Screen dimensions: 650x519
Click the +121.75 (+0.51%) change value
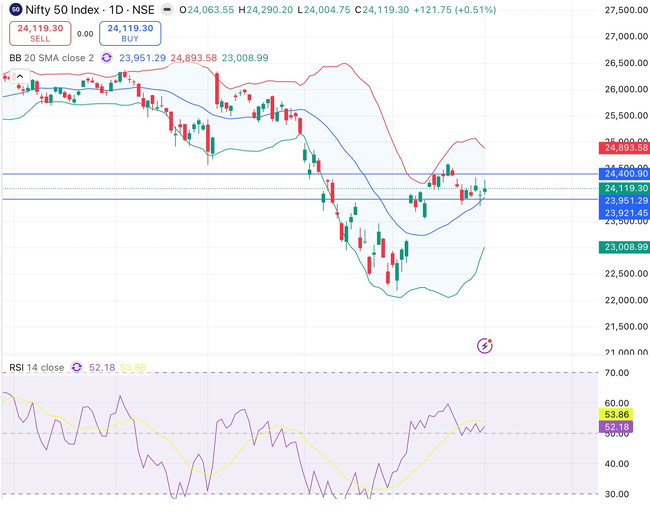(x=455, y=10)
